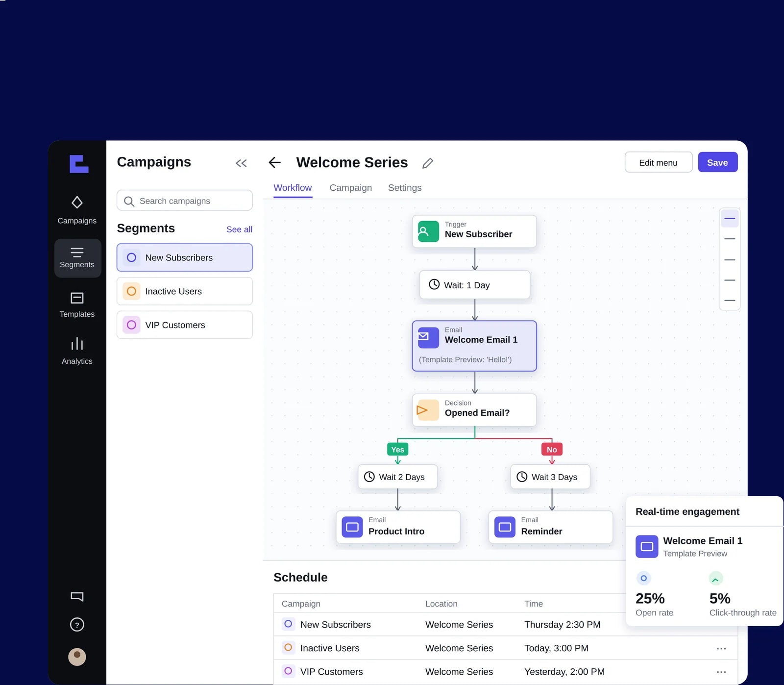Viewport: 784px width, 685px height.
Task: Click the See all segments link
Action: coord(239,229)
